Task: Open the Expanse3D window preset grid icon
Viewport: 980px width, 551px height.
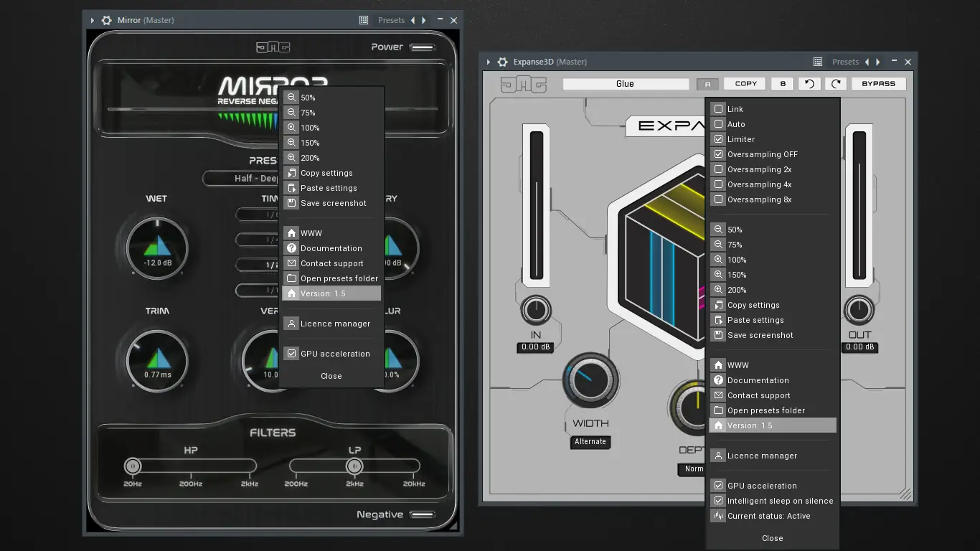Action: (818, 62)
